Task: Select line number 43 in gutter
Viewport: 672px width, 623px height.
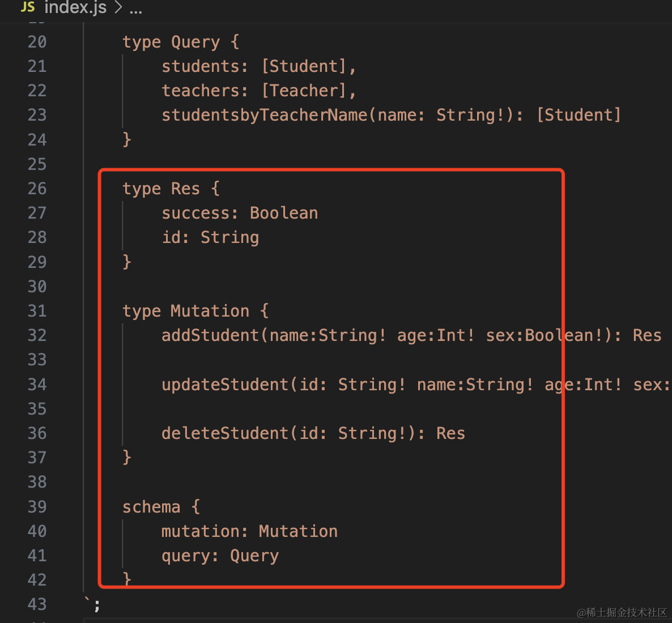Action: pyautogui.click(x=37, y=604)
